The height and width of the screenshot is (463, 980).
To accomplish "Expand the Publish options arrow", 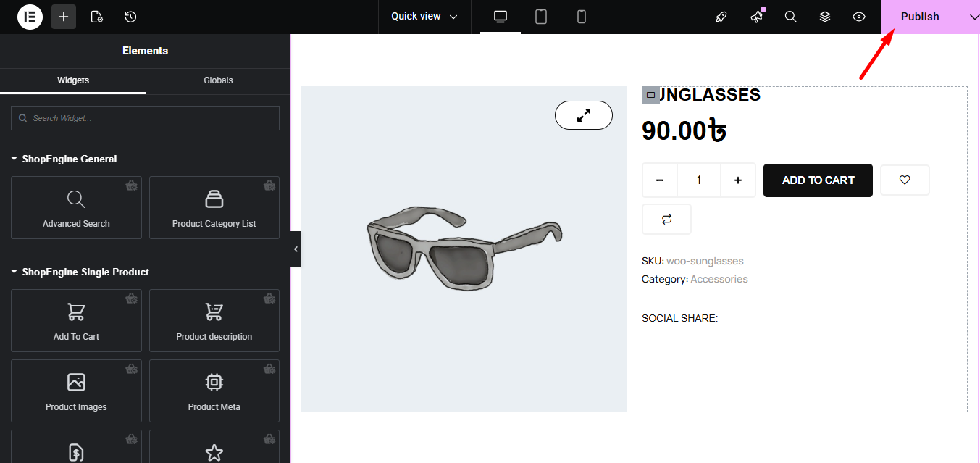I will [x=973, y=16].
